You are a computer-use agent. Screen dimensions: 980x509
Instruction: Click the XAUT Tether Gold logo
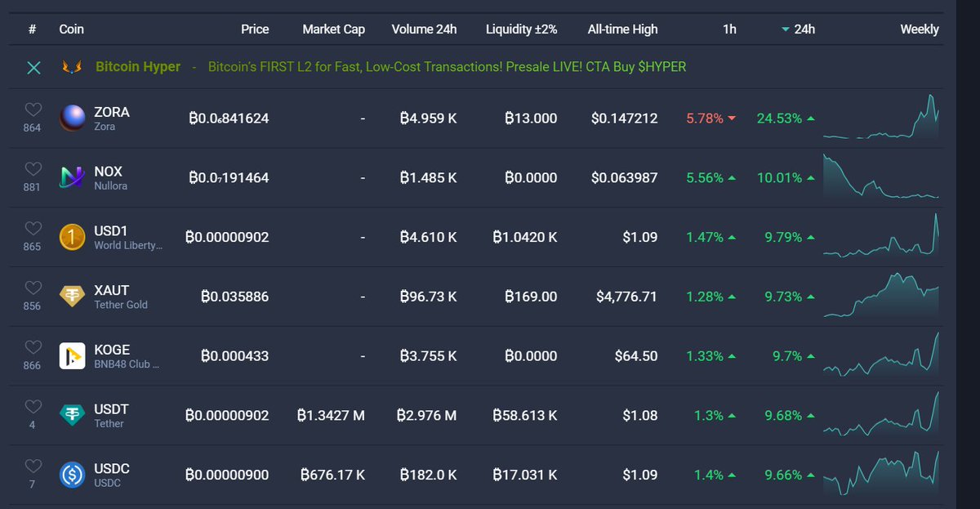[73, 297]
